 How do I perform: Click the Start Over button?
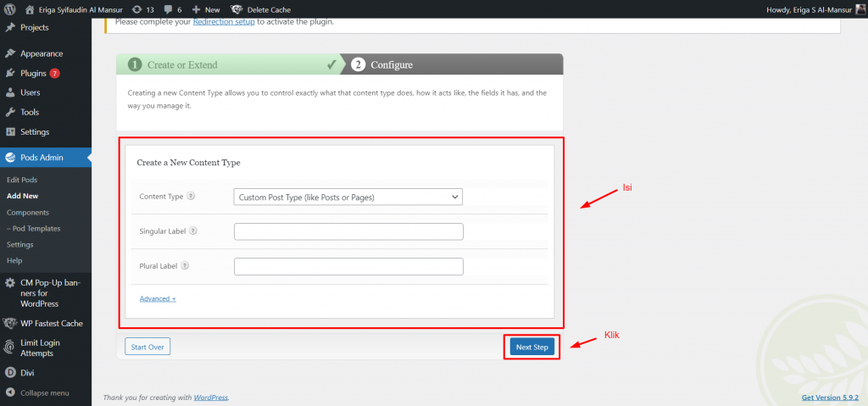[147, 348]
